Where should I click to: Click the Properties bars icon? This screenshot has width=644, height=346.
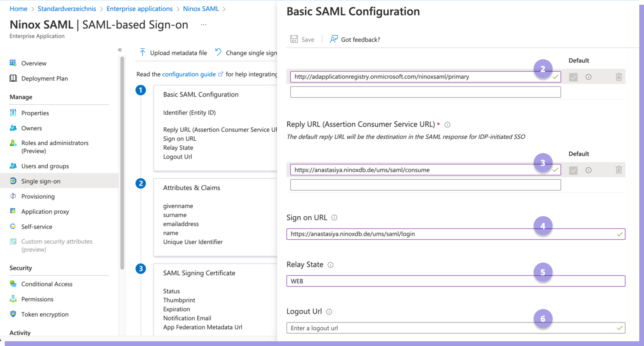(13, 113)
